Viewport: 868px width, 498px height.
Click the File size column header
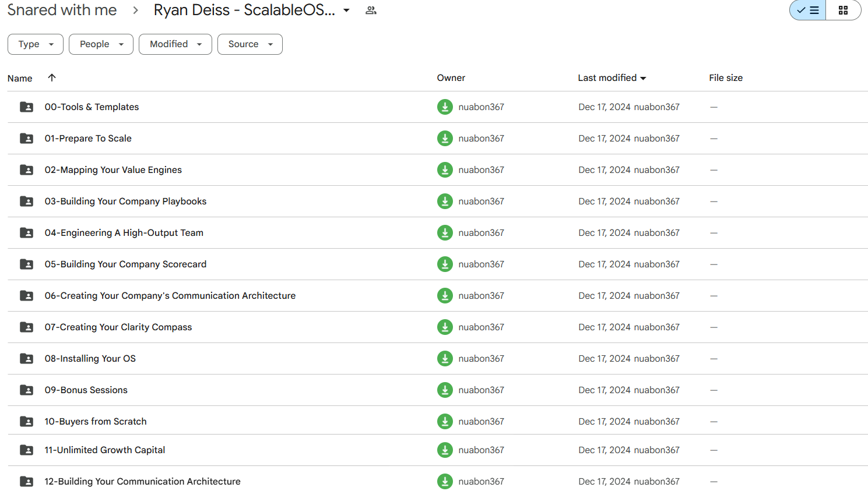[726, 78]
